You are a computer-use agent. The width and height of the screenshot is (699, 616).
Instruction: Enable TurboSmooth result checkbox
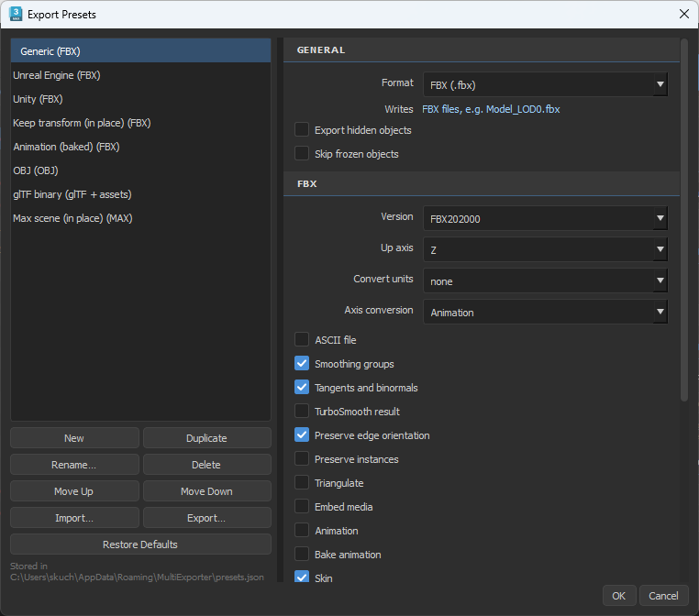[302, 411]
